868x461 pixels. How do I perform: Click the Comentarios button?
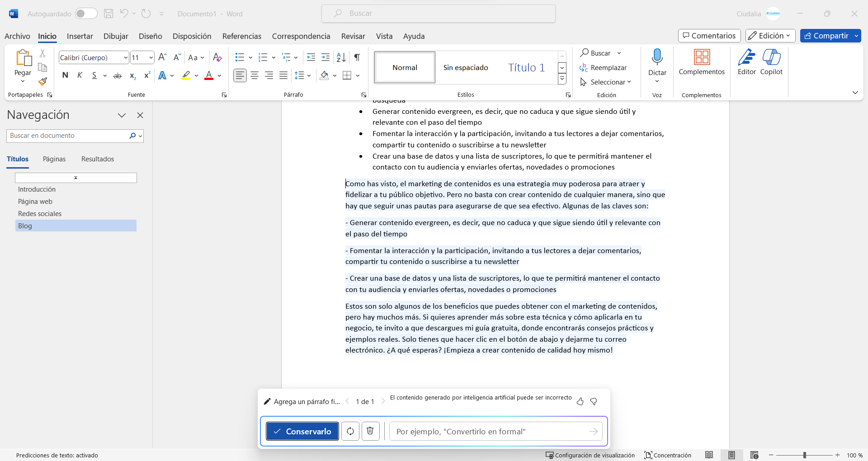click(709, 36)
